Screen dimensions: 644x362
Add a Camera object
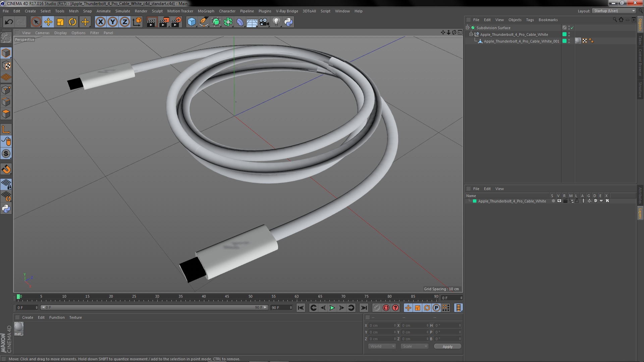tap(264, 22)
